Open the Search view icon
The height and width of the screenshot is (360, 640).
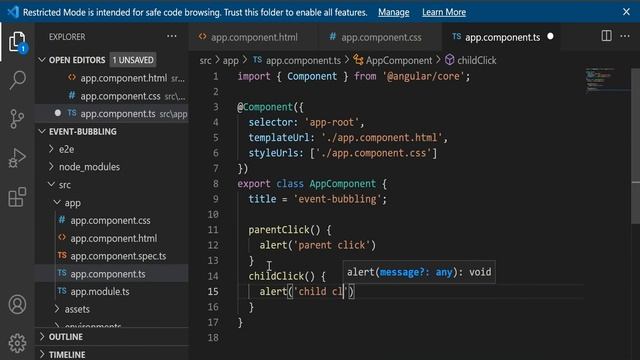coord(17,80)
